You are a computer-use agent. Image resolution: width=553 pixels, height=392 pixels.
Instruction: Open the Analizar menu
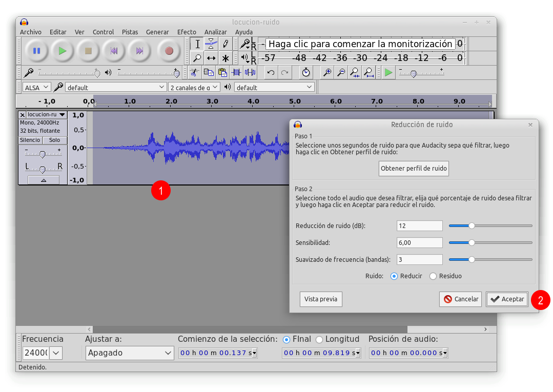215,32
